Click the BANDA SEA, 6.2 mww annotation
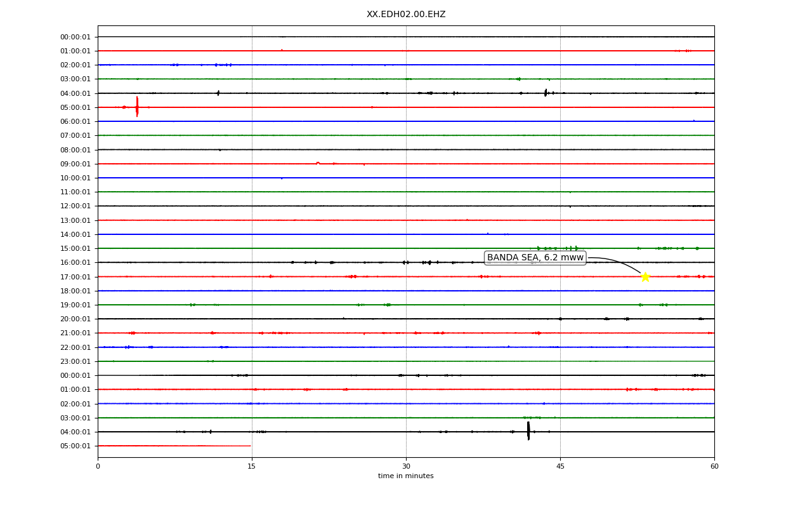 pyautogui.click(x=535, y=258)
